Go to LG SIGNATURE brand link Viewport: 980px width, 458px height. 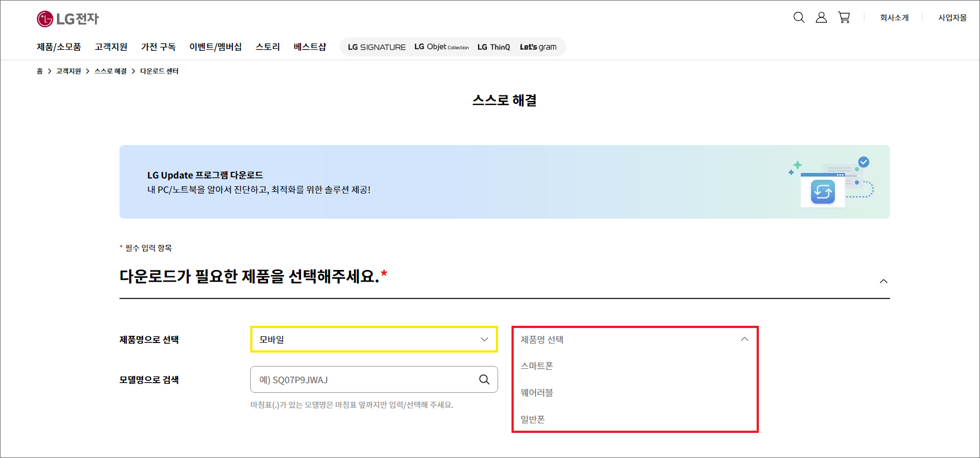click(x=377, y=47)
